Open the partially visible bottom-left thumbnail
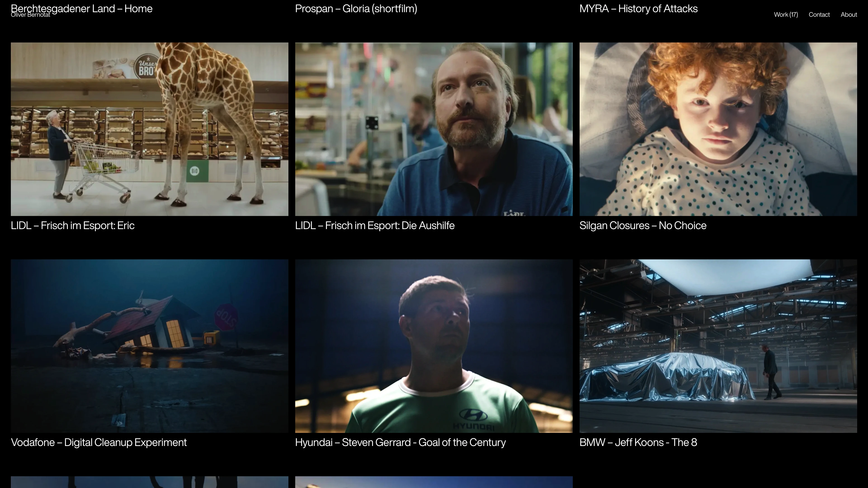The height and width of the screenshot is (488, 868). [x=149, y=482]
